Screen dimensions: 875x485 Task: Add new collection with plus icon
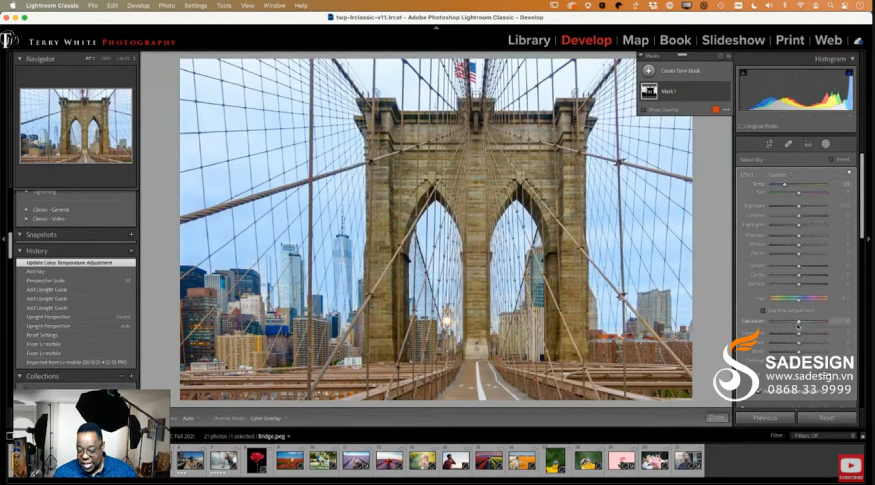tap(131, 376)
